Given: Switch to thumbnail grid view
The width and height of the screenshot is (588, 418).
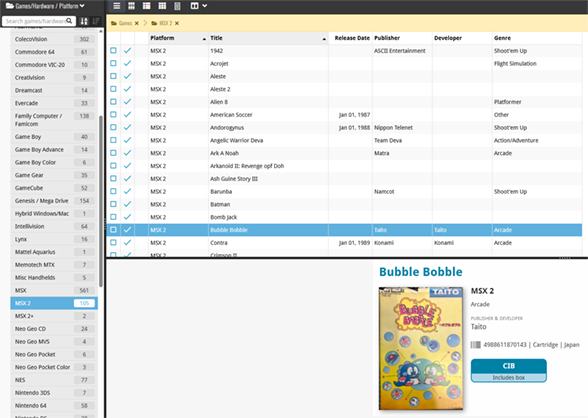Looking at the screenshot, I should (x=131, y=6).
